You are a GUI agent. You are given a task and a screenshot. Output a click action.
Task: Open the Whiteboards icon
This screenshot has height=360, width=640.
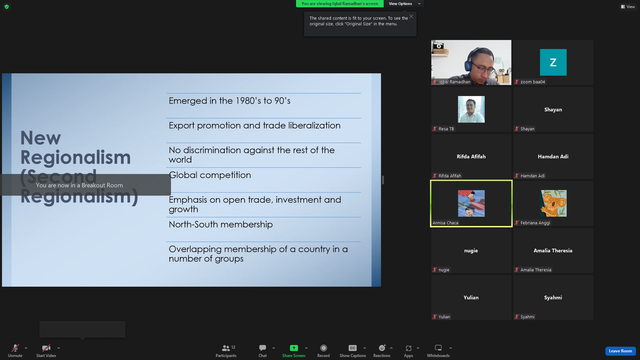tap(438, 348)
